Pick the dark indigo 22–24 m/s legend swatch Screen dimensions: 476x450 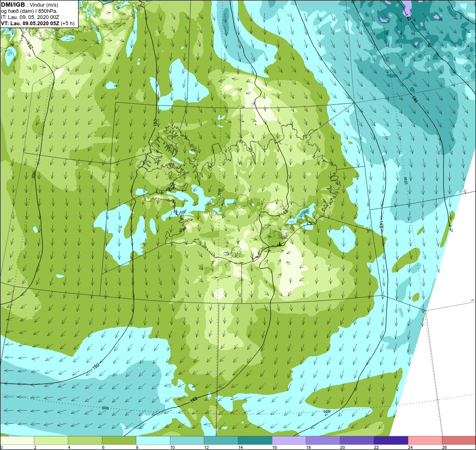point(391,440)
